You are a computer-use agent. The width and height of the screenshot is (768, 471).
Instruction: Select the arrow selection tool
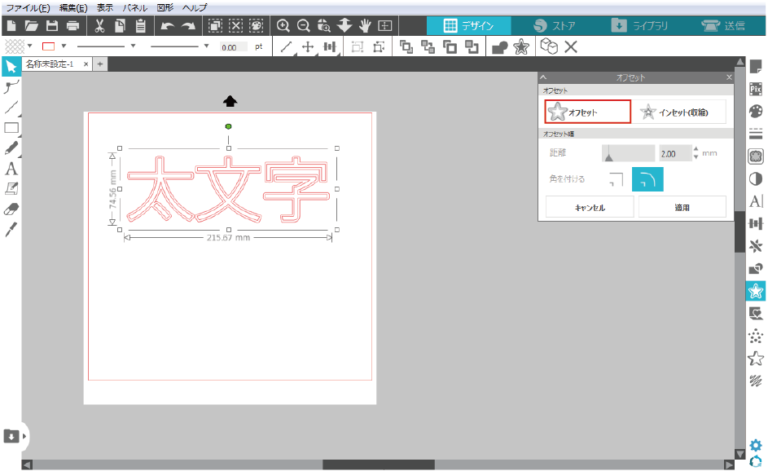pos(11,66)
